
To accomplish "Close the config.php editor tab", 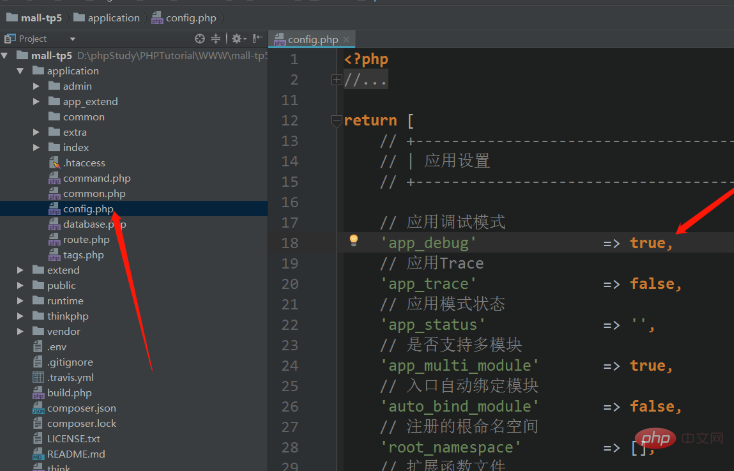I will pyautogui.click(x=347, y=39).
